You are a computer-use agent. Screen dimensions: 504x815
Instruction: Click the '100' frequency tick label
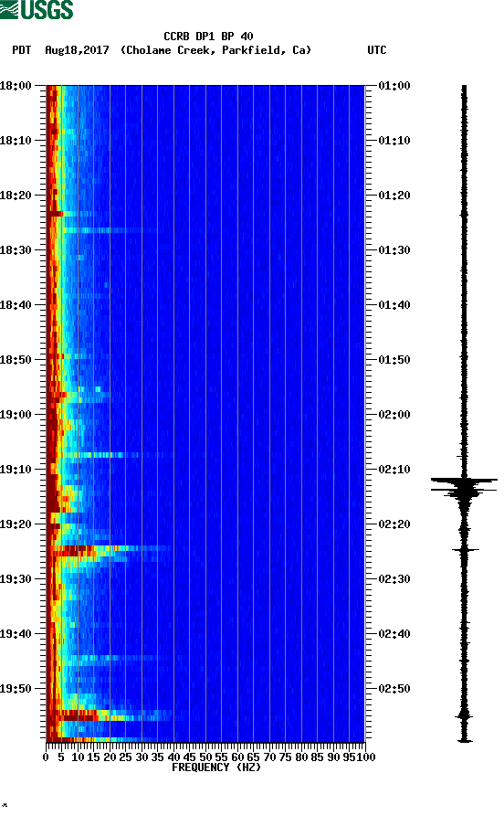[366, 757]
